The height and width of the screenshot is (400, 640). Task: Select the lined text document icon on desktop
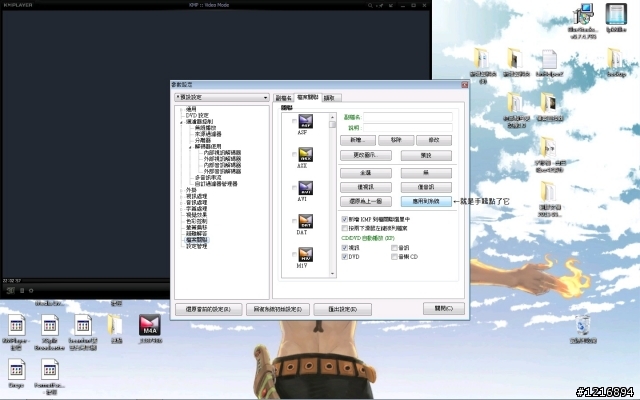pyautogui.click(x=549, y=59)
